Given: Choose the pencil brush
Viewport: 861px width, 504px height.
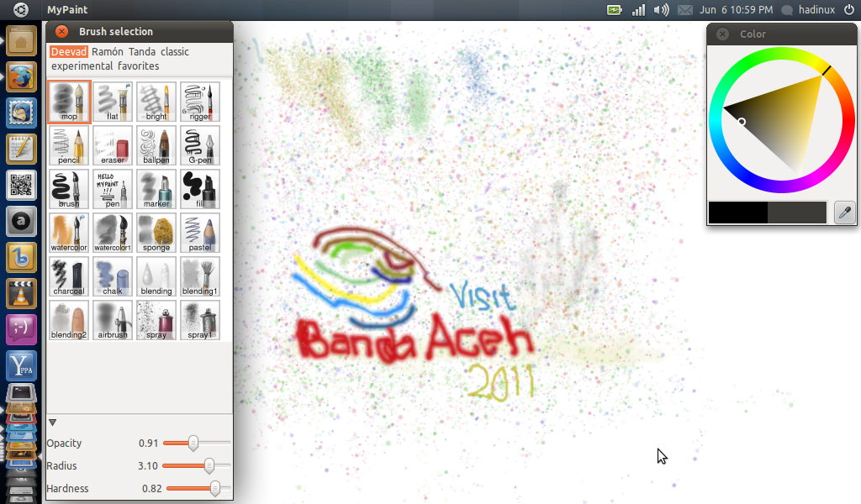Looking at the screenshot, I should tap(69, 145).
